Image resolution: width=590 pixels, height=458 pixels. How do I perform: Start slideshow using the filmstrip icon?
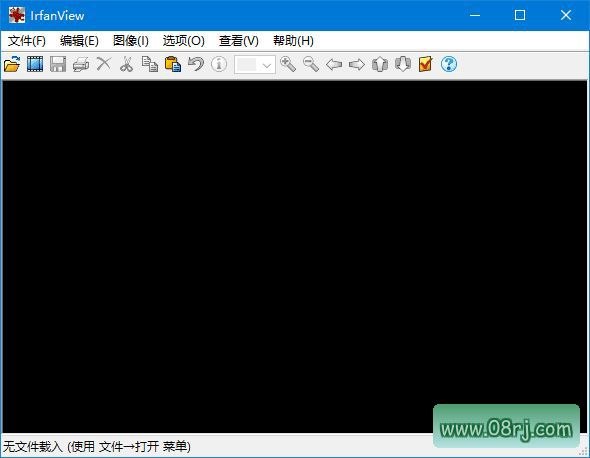pyautogui.click(x=35, y=64)
